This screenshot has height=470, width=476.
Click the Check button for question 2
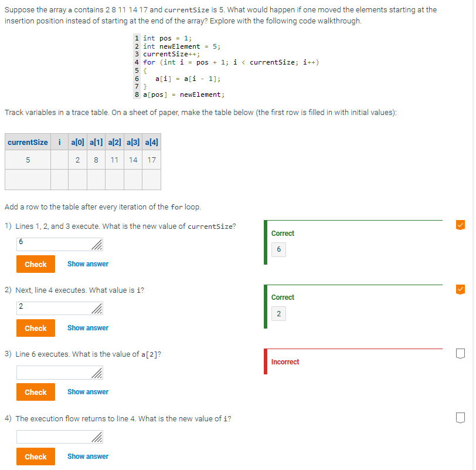click(35, 328)
